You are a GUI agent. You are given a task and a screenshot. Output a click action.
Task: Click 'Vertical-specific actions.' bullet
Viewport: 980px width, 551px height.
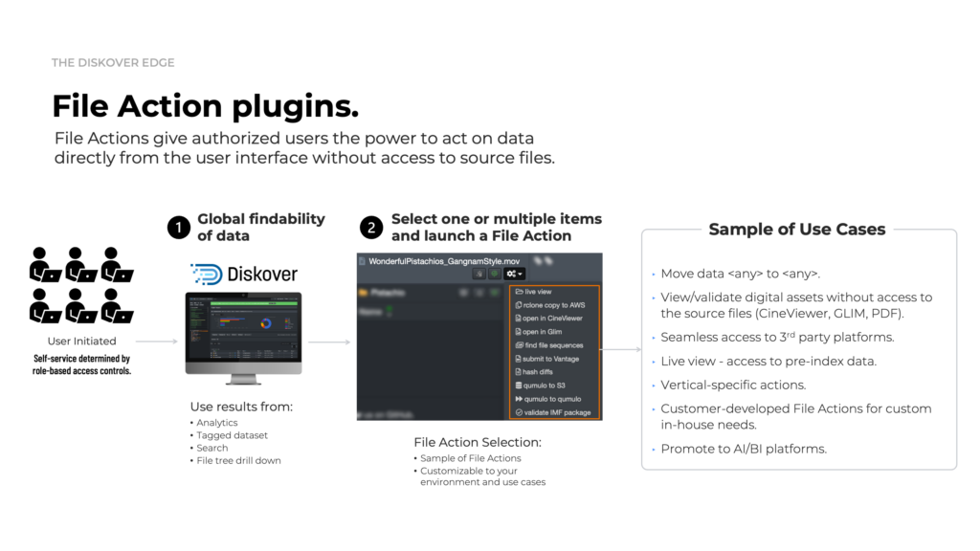click(733, 385)
